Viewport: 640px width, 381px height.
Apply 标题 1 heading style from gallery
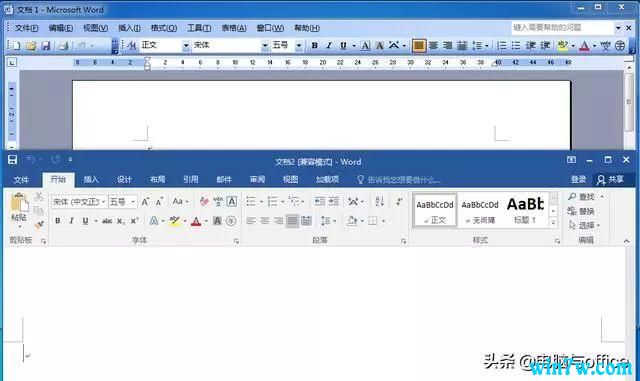pyautogui.click(x=525, y=210)
